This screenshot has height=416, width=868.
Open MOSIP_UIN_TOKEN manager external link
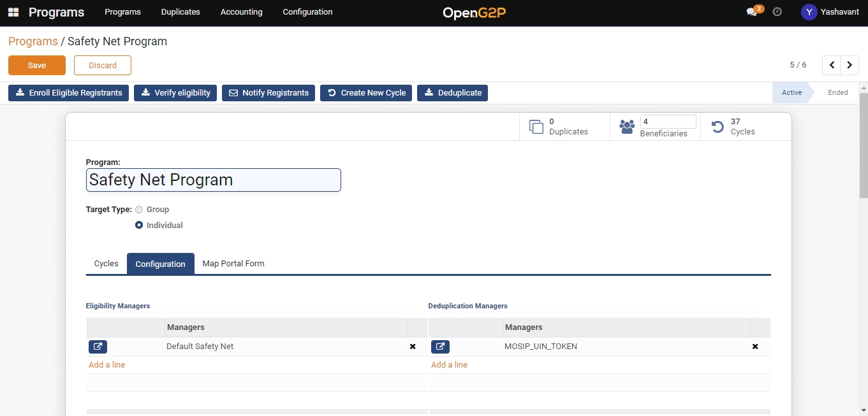coord(440,347)
